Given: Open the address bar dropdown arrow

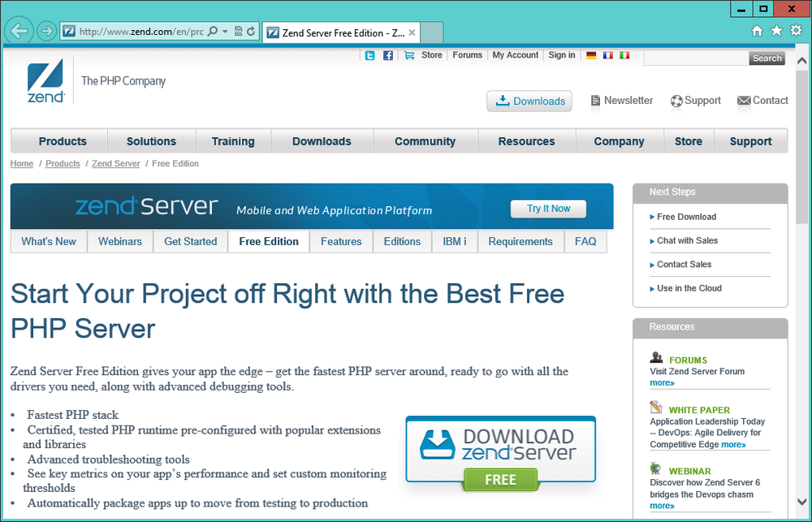Looking at the screenshot, I should point(225,32).
